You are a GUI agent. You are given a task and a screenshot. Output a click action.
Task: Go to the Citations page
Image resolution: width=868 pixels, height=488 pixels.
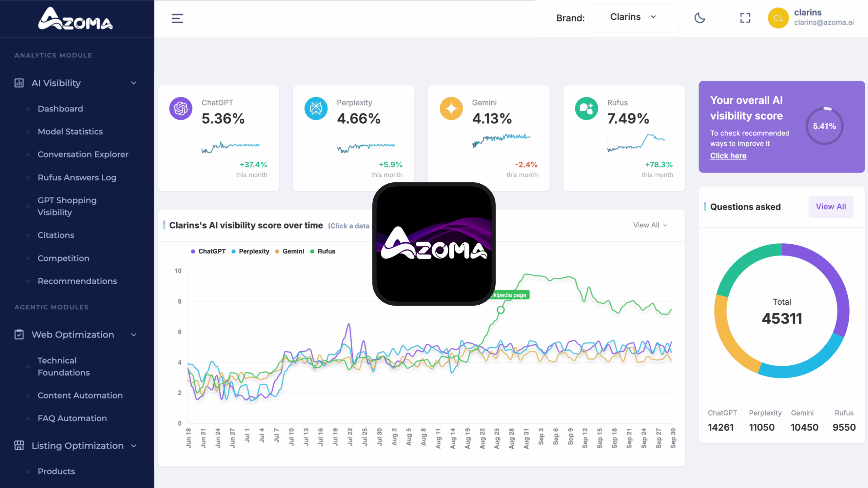click(56, 235)
